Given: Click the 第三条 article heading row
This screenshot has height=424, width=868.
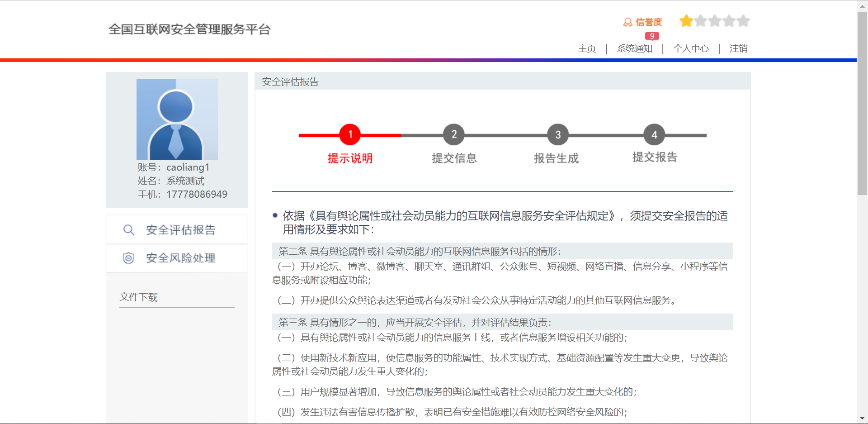Looking at the screenshot, I should click(x=502, y=322).
